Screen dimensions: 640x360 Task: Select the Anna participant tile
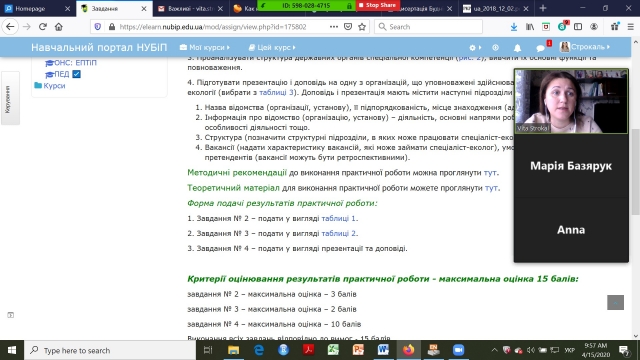tap(571, 230)
